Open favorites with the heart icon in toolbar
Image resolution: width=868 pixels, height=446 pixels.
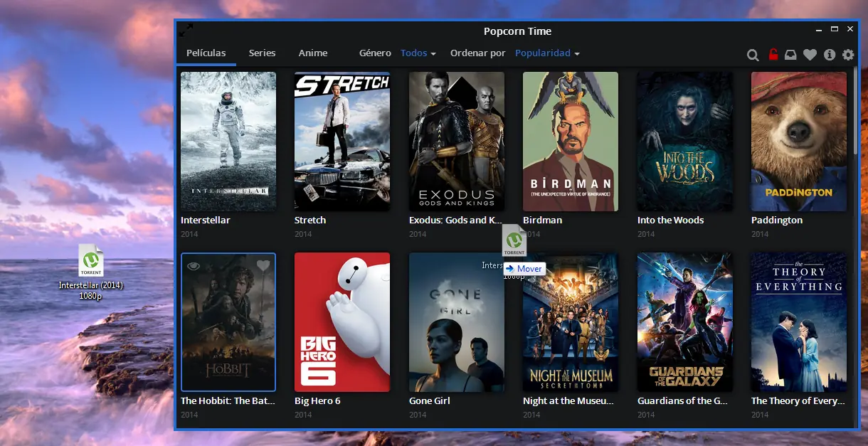coord(810,55)
